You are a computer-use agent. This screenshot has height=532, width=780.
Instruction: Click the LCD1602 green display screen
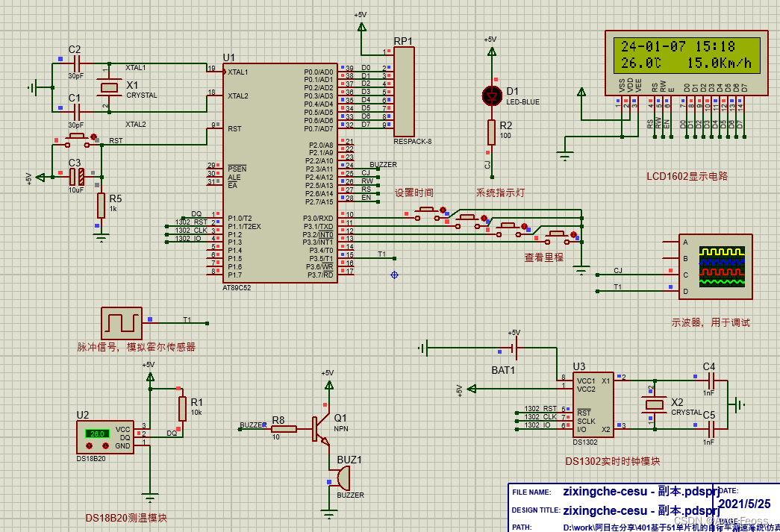click(x=687, y=54)
